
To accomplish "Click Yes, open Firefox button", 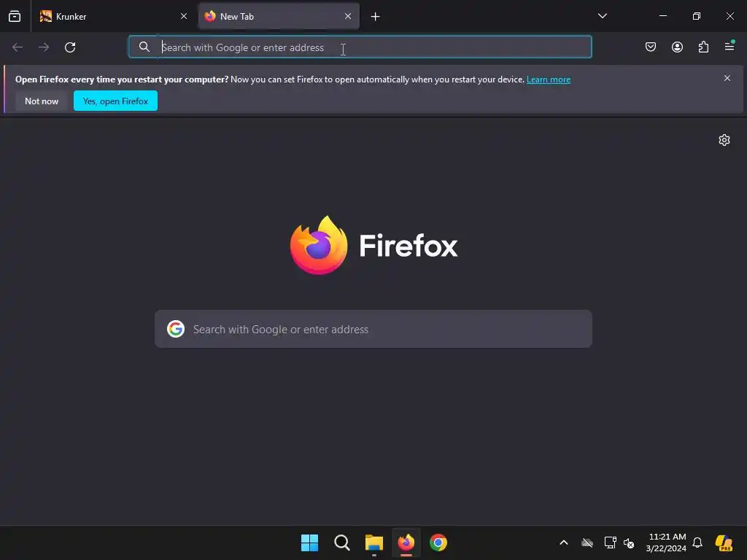I will 115,101.
